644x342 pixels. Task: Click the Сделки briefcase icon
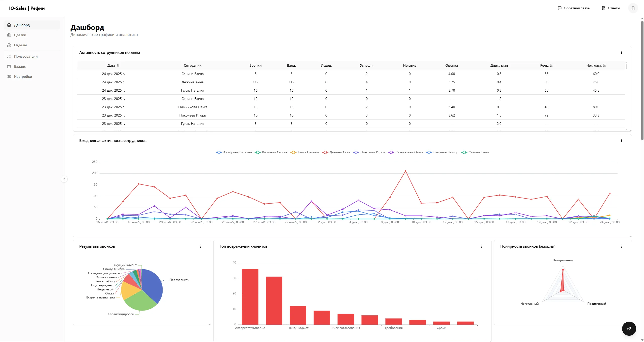pos(9,35)
